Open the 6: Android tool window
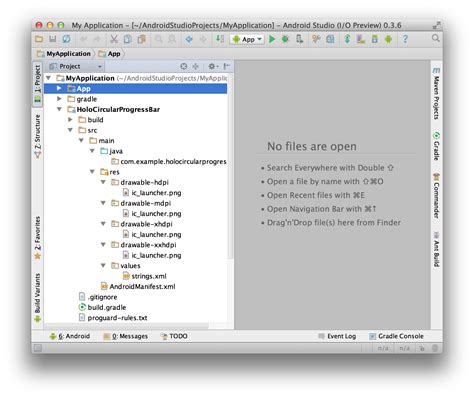The width and height of the screenshot is (474, 397). (70, 336)
